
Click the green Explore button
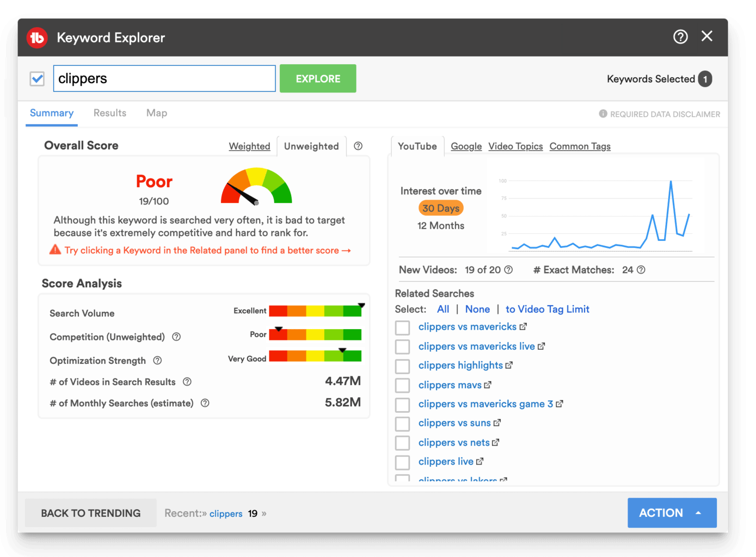tap(318, 78)
